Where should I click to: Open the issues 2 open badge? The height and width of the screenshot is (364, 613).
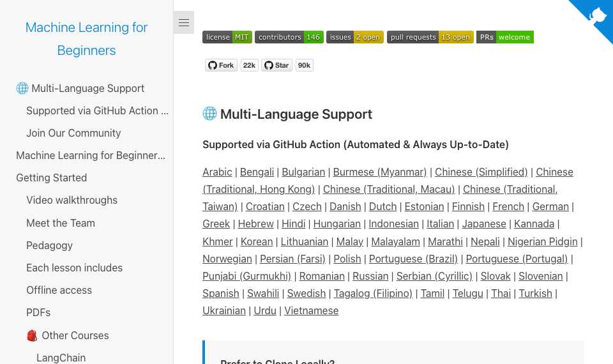click(x=355, y=37)
